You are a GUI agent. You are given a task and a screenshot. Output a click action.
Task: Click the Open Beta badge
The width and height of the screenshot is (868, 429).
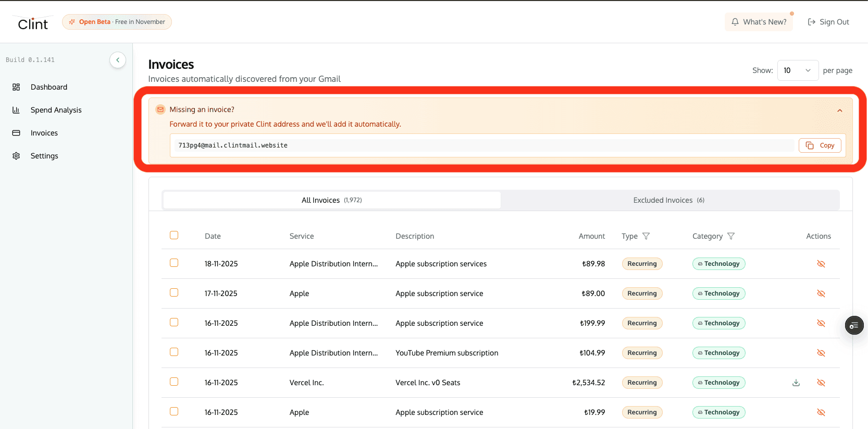coord(117,22)
